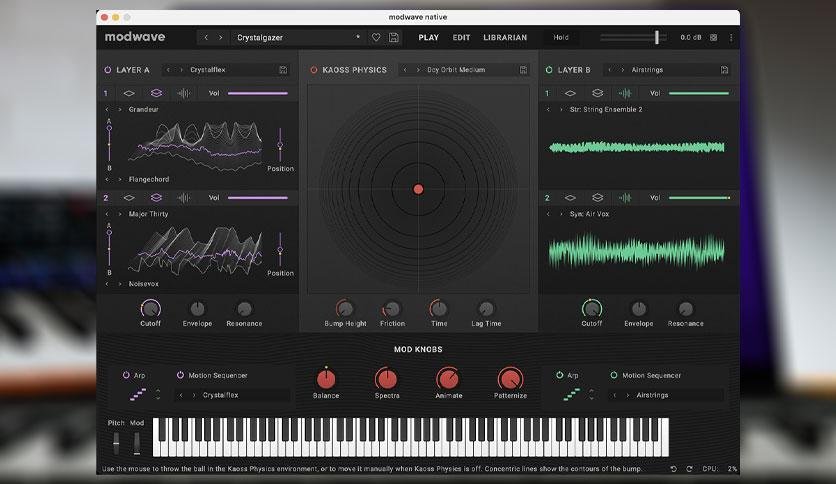Viewport: 836px width, 484px height.
Task: Select A/B blend mode for Layer B oscillator 2
Action: coord(597,198)
